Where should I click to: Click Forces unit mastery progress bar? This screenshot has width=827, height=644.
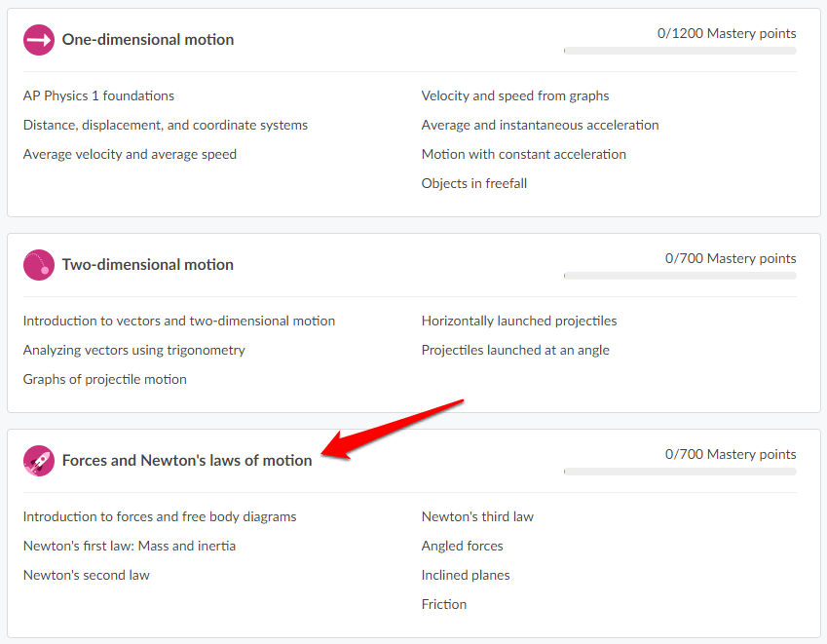[679, 472]
